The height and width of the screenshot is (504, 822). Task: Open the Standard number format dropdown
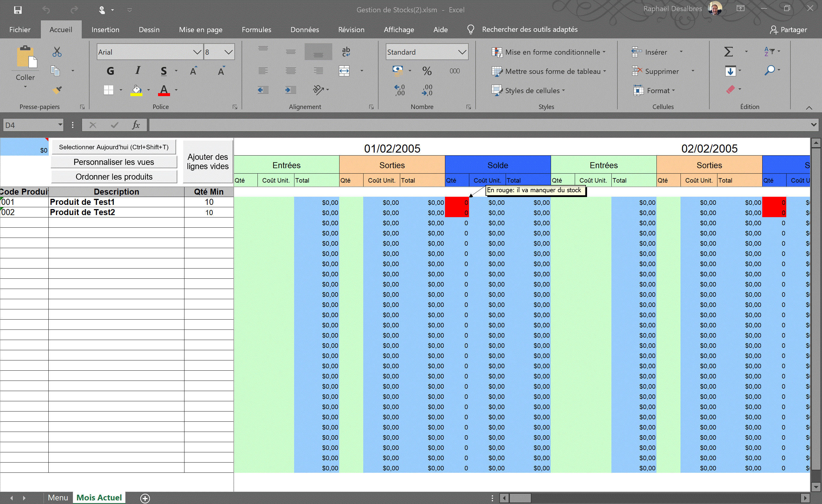(462, 52)
